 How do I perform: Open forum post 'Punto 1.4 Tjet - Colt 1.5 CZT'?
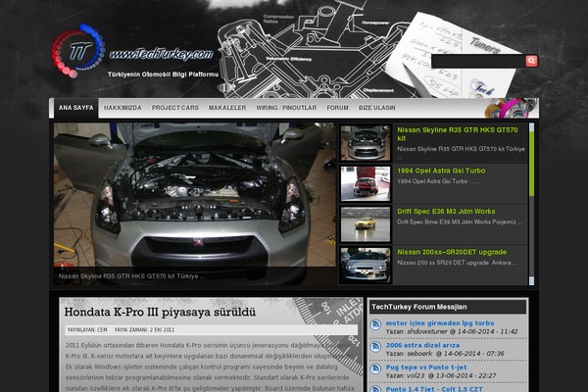click(x=434, y=389)
